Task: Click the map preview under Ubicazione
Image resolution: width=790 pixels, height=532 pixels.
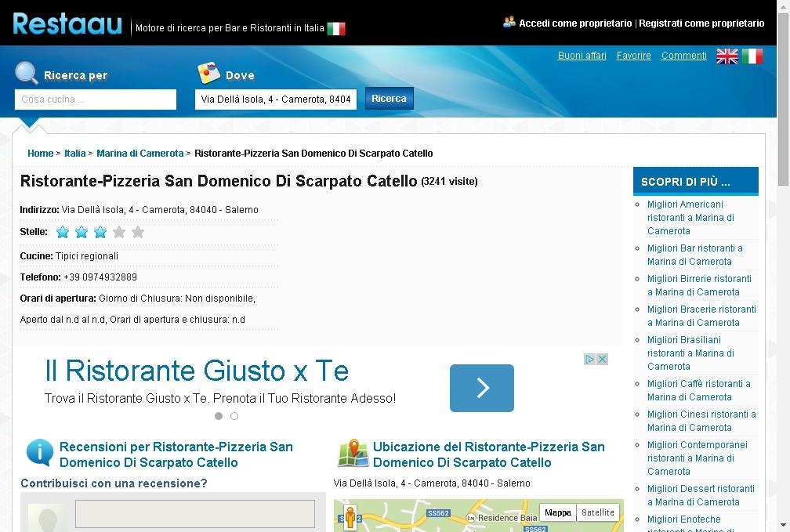Action: coord(479,516)
